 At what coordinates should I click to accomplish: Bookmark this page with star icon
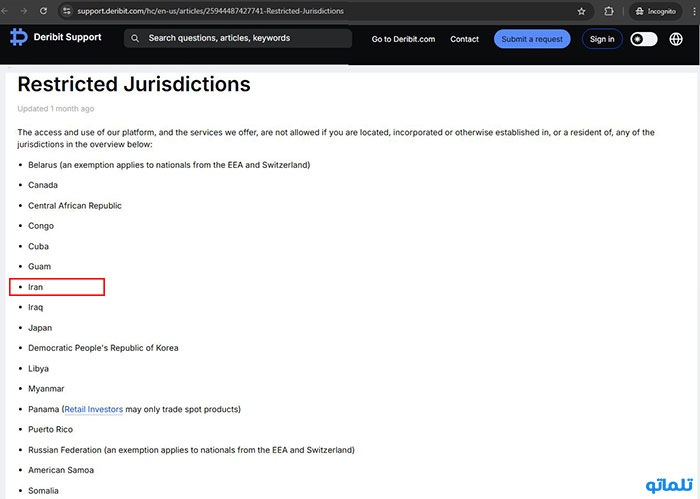pyautogui.click(x=581, y=11)
